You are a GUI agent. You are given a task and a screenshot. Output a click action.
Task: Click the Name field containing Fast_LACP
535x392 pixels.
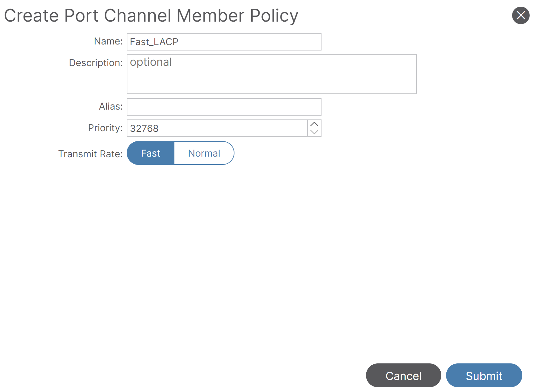(x=224, y=41)
